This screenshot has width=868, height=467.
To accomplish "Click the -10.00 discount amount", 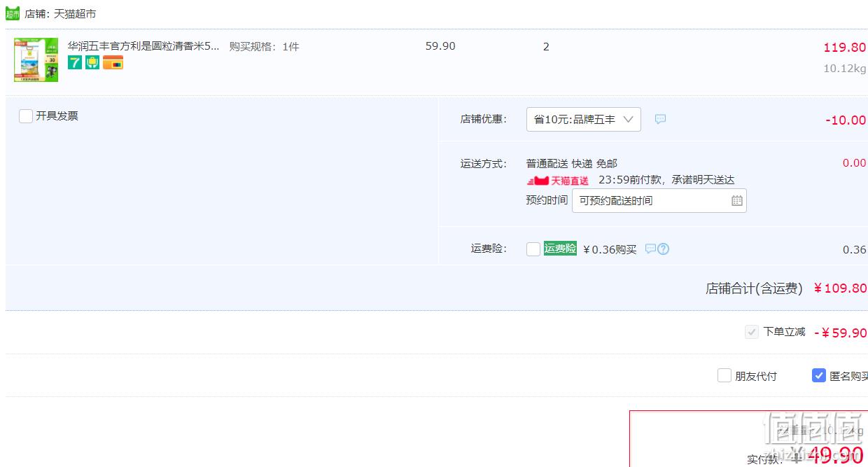I will pos(846,120).
